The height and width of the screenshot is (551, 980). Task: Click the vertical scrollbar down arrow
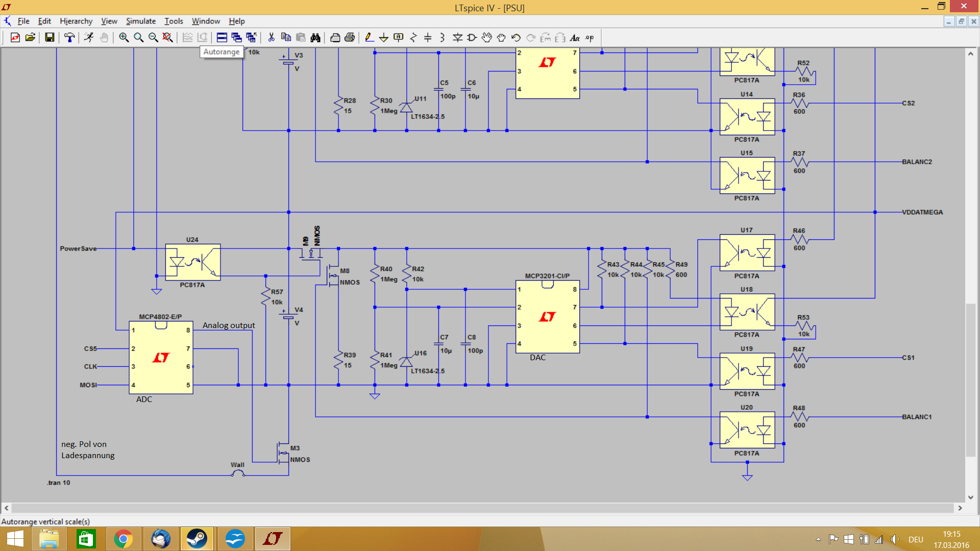(970, 497)
